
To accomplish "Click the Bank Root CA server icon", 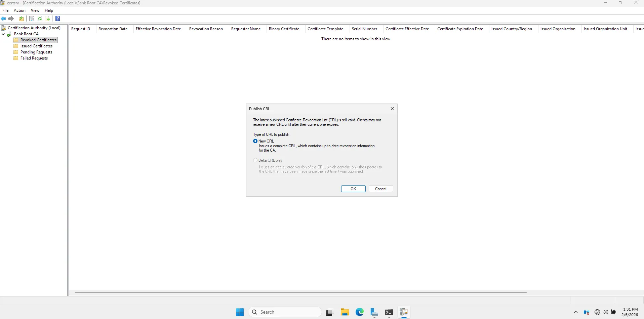I will click(x=9, y=34).
